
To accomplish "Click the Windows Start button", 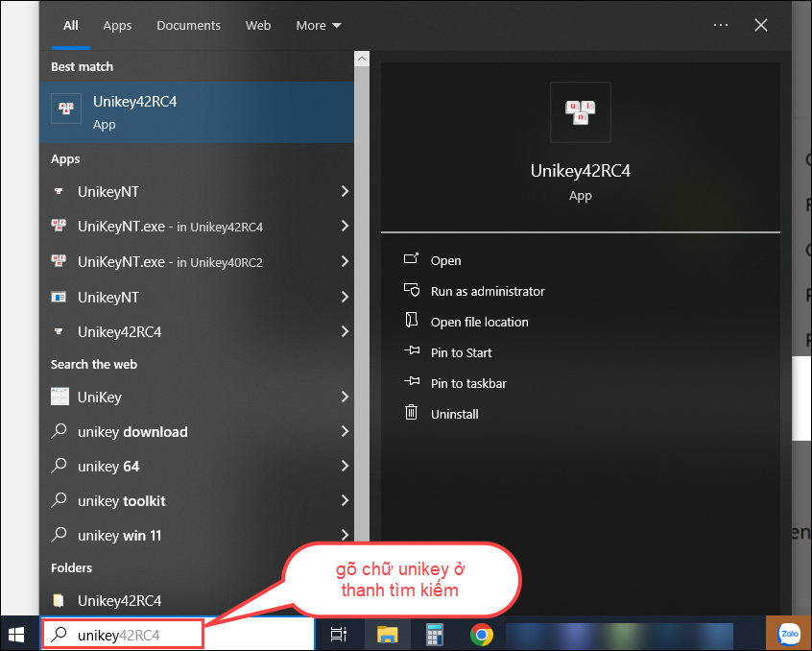I will 16,634.
